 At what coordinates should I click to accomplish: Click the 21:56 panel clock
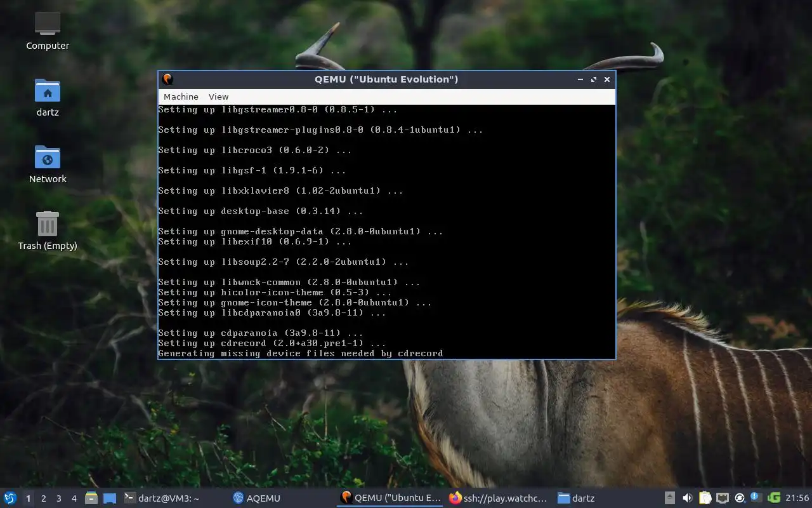pos(797,498)
